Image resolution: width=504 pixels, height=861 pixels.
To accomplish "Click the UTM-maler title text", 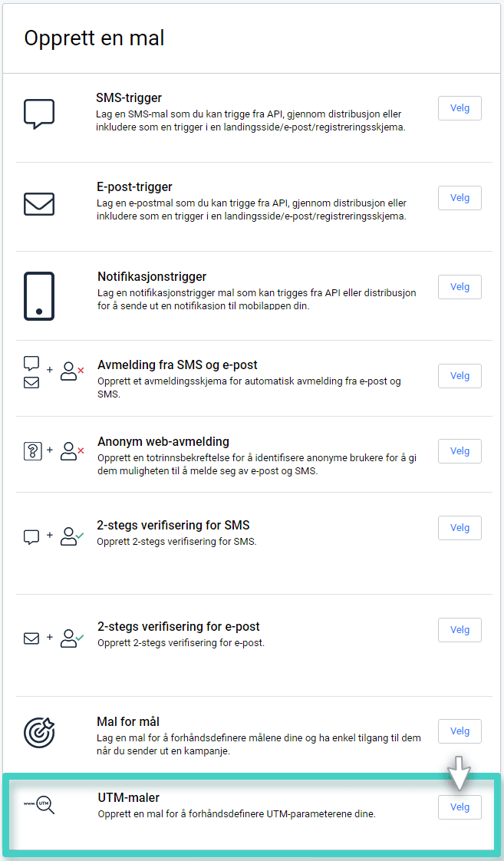I will coord(128,797).
